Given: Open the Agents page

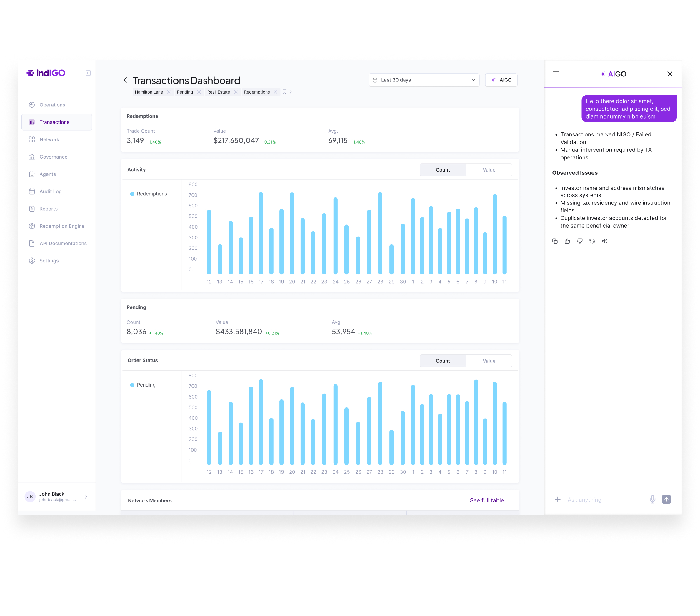Looking at the screenshot, I should [57, 174].
